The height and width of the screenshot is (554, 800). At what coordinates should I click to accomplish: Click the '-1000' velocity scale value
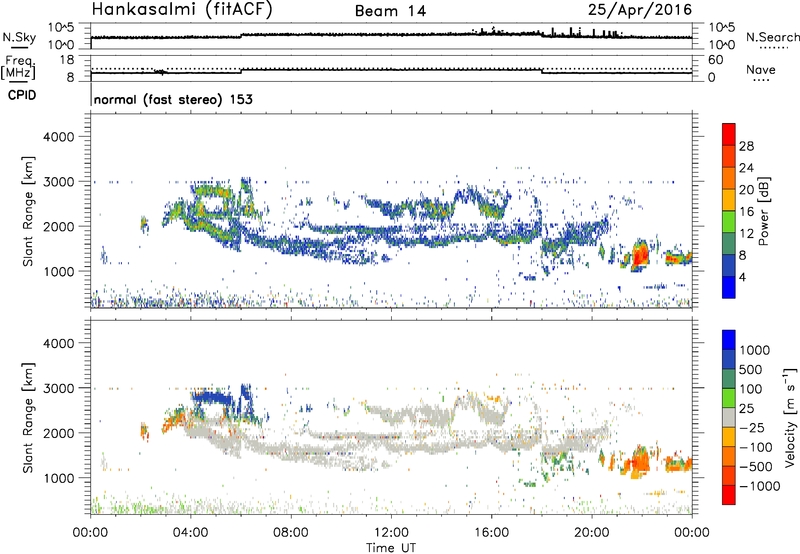759,486
